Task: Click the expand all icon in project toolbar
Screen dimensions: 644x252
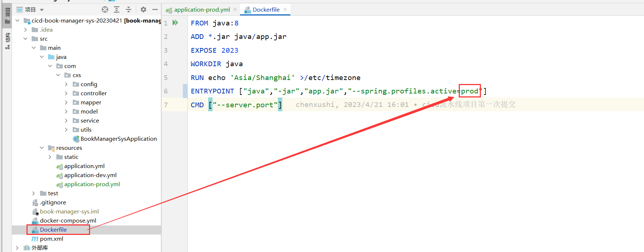Action: (117, 9)
